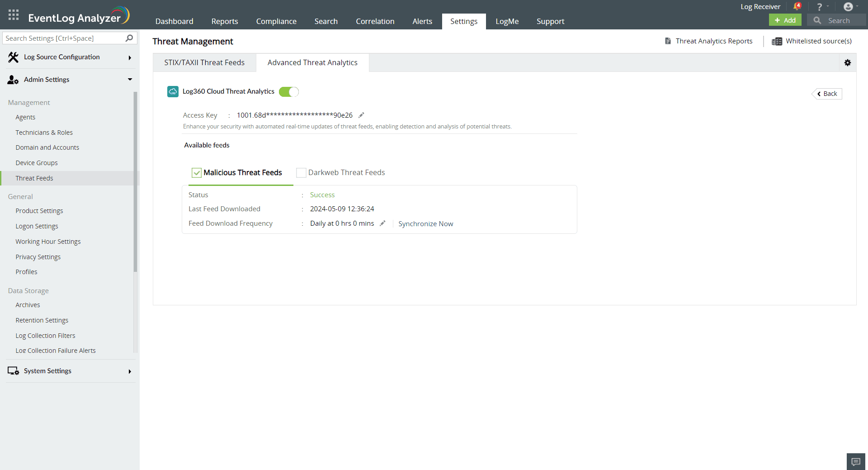Open the feedback chat icon
Viewport: 868px width, 470px height.
coord(856,461)
